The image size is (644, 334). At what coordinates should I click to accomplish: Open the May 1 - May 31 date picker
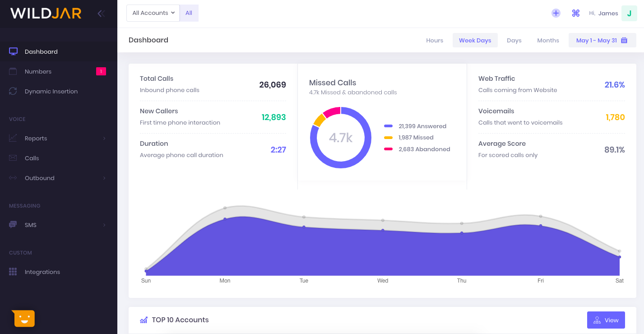pyautogui.click(x=602, y=40)
